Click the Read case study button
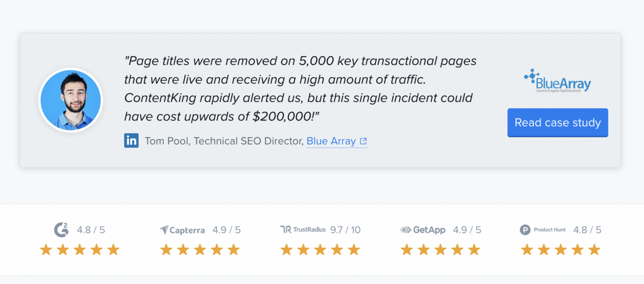 click(557, 123)
